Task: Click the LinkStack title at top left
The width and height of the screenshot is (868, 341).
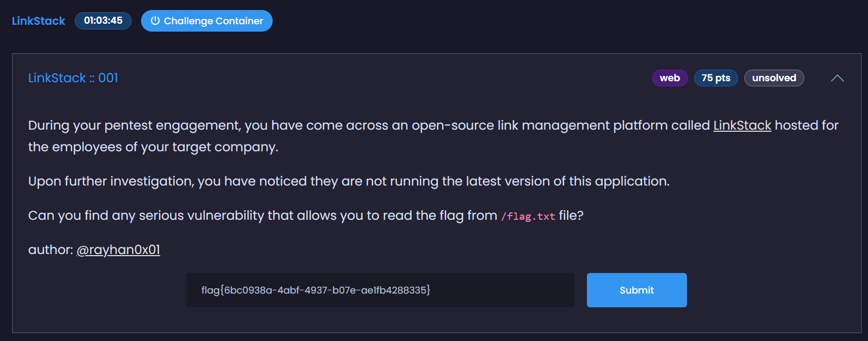Action: [x=38, y=21]
